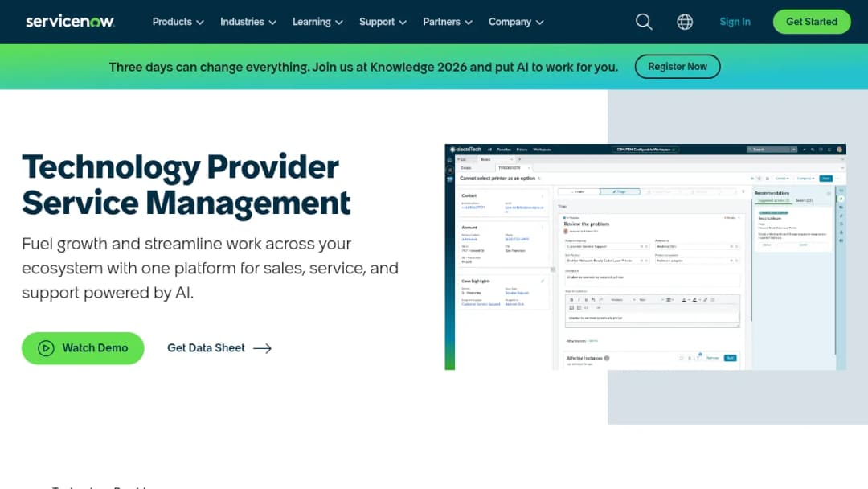Click Register Now in the banner
The width and height of the screenshot is (868, 489).
click(x=678, y=67)
